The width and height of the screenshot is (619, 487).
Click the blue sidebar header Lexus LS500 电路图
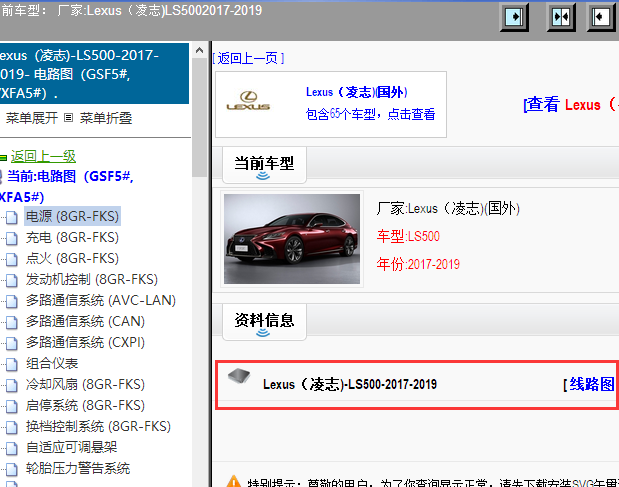94,74
